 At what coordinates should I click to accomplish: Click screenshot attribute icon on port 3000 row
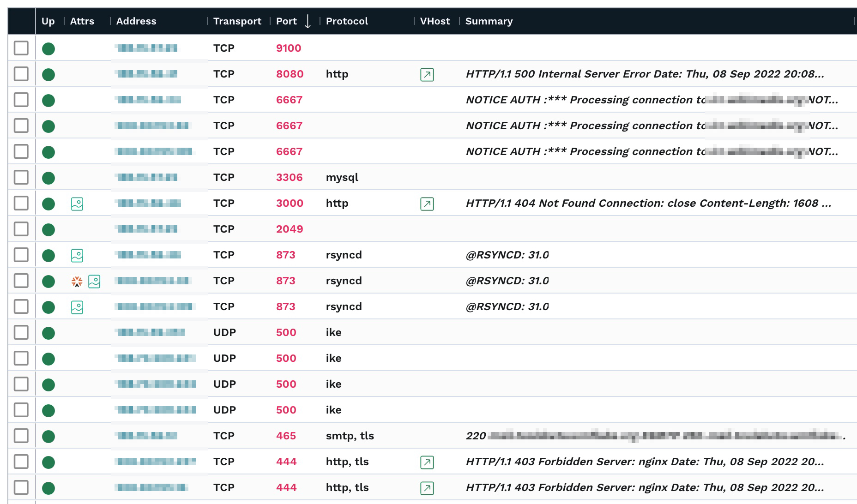[77, 204]
